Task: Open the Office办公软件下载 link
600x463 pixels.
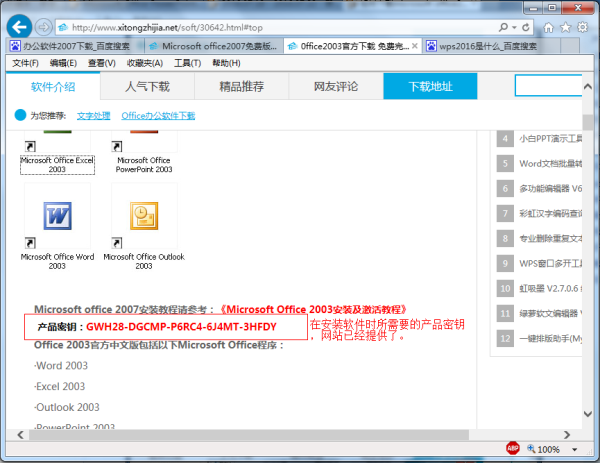Action: (x=158, y=116)
